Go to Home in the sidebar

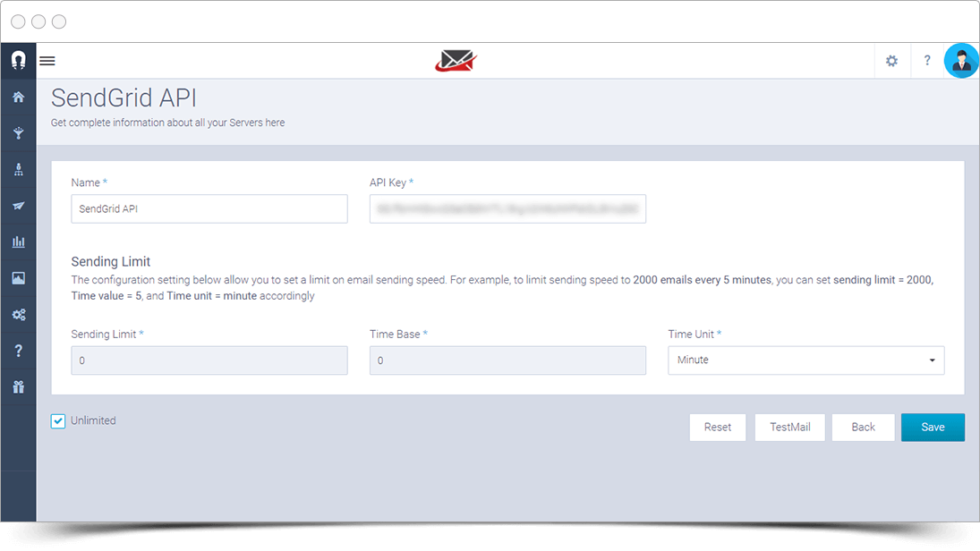click(18, 97)
